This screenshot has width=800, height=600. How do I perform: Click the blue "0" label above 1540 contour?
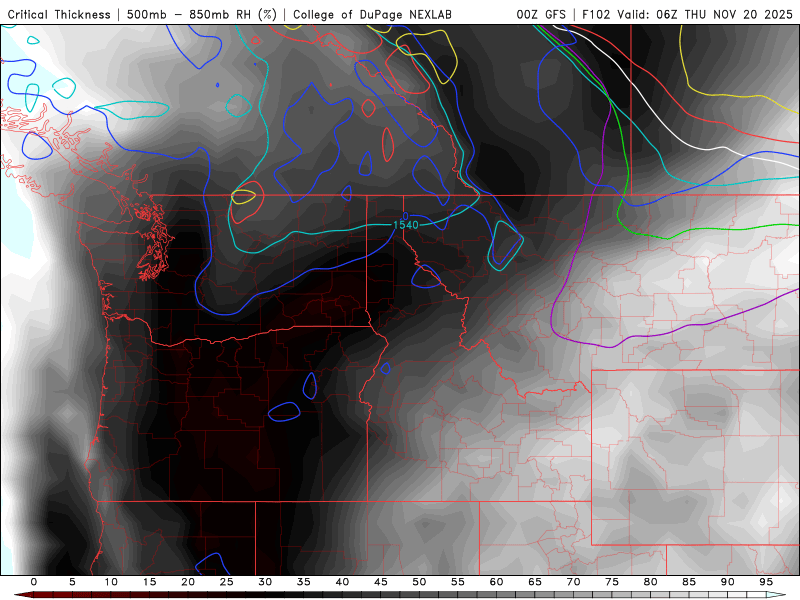point(406,216)
